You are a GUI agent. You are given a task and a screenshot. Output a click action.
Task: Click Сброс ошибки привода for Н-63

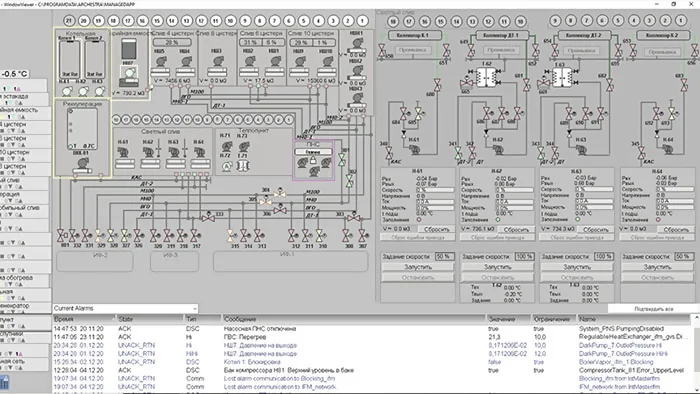pos(577,238)
